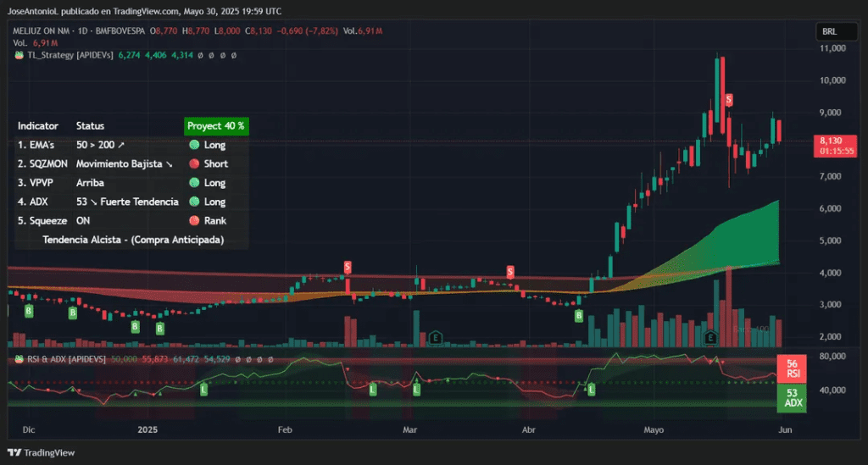The width and height of the screenshot is (868, 465).
Task: Click the RSI & ADX indicator icon
Action: [x=19, y=359]
